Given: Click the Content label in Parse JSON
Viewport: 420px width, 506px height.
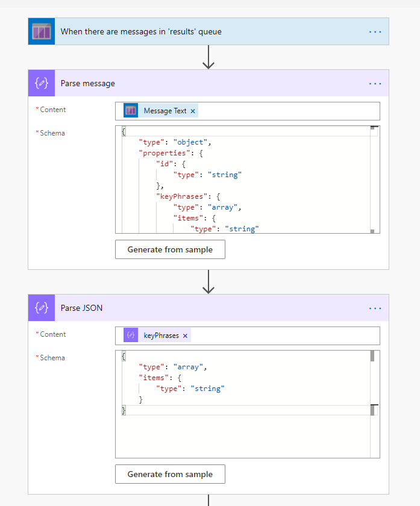Looking at the screenshot, I should click(x=52, y=334).
